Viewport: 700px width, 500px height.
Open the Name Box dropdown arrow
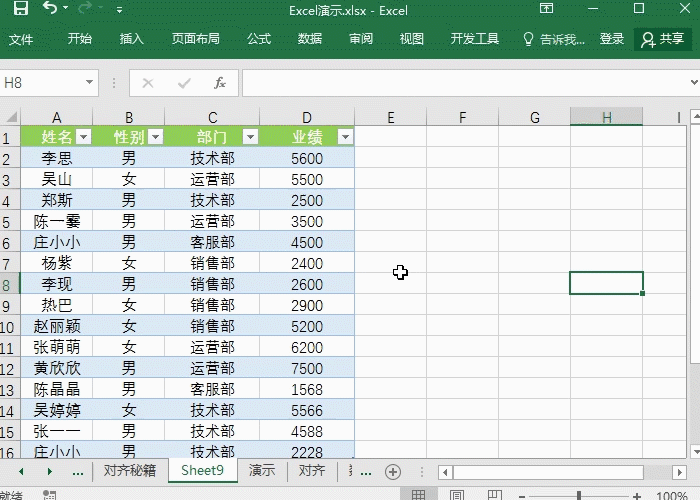click(x=90, y=83)
